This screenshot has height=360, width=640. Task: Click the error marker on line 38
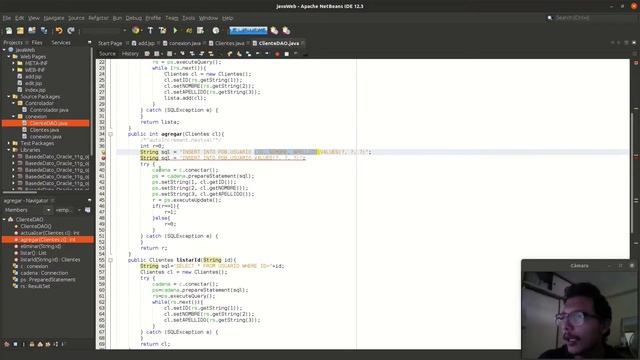103,158
